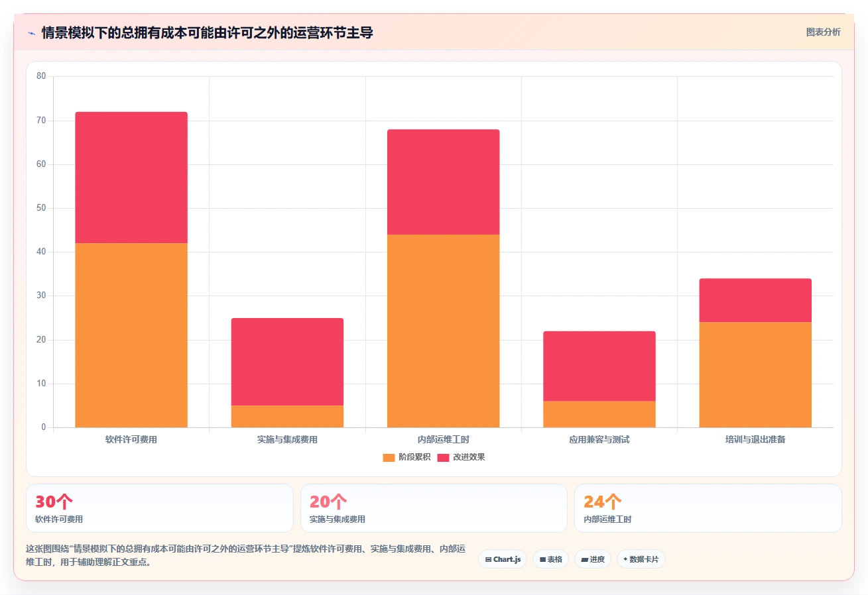Click the orange segment of 培训与退出准备 bar
868x595 pixels.
pyautogui.click(x=755, y=374)
